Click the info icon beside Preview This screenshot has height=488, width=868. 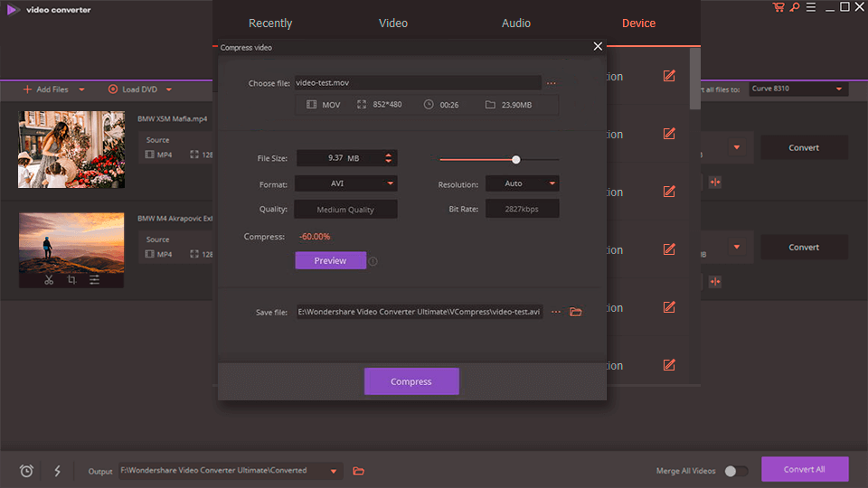[373, 261]
